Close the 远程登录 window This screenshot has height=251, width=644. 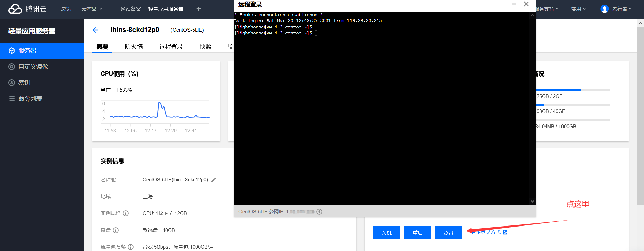(x=526, y=4)
